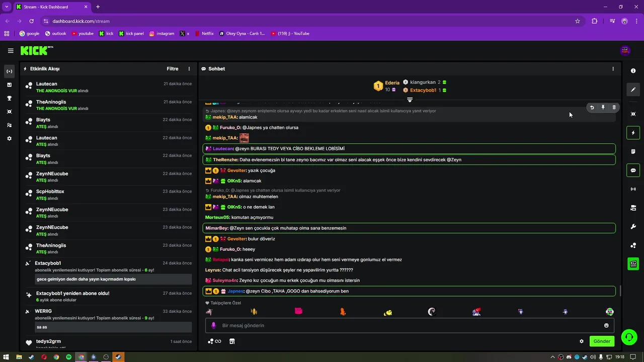The width and height of the screenshot is (644, 362).
Task: Open the Netflix bookmark
Action: tap(204, 34)
